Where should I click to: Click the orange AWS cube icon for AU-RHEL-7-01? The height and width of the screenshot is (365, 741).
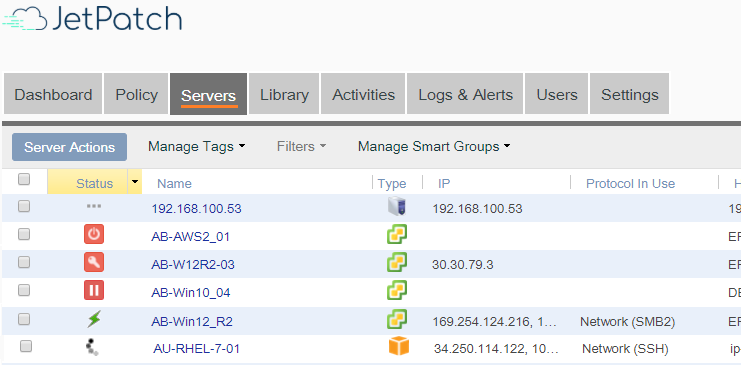tap(398, 347)
